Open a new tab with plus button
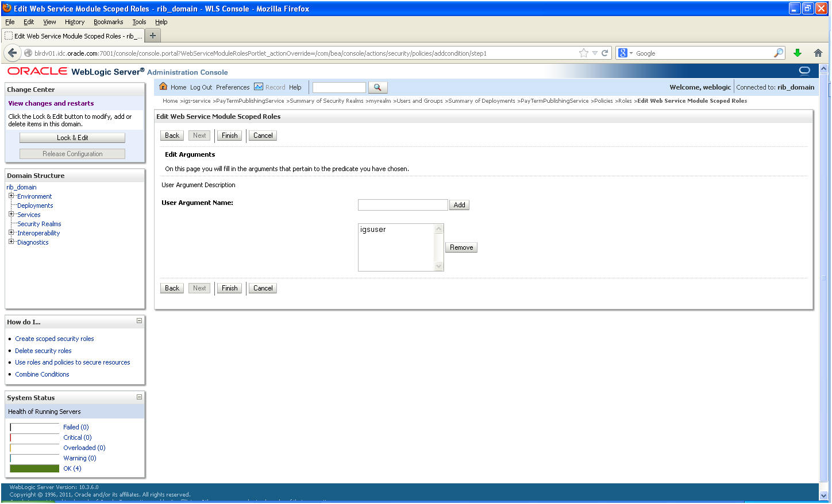Screen dimensions: 832x504 [153, 36]
